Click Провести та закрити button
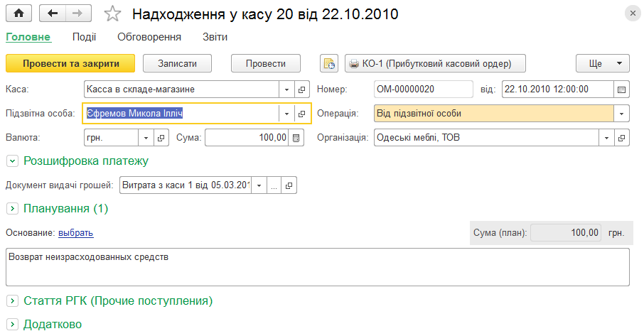This screenshot has height=336, width=644. point(70,64)
